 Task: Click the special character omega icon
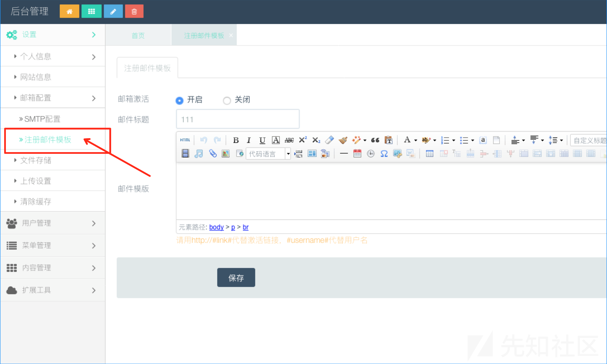point(384,154)
